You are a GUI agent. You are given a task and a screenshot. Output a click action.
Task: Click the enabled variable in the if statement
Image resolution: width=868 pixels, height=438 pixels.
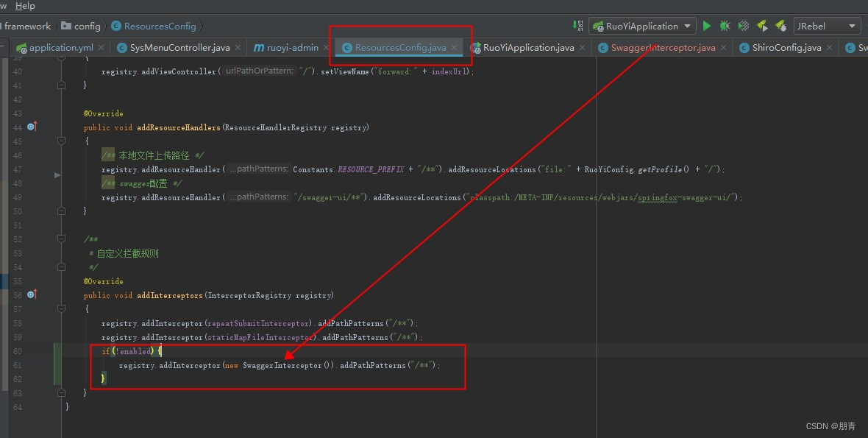[x=135, y=351]
